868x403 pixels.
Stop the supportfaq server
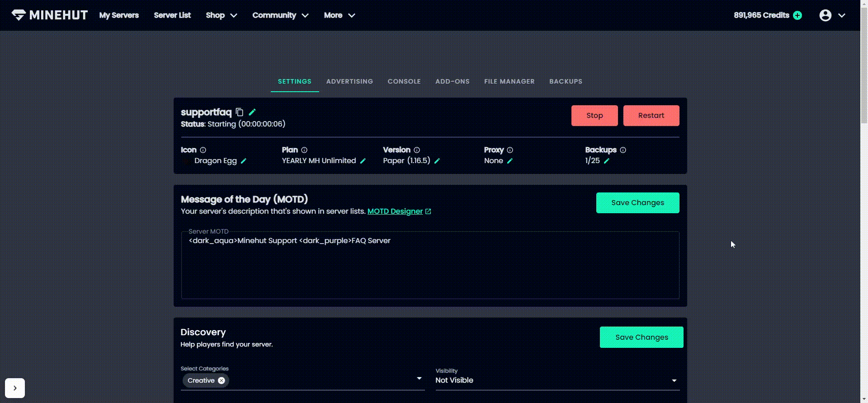pyautogui.click(x=594, y=116)
